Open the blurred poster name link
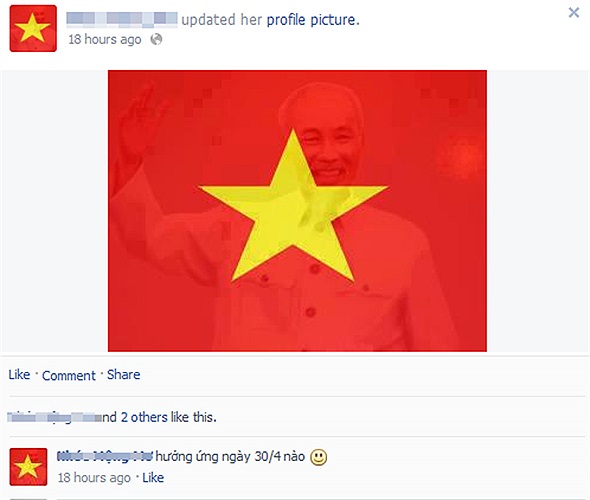590x500 pixels. [122, 20]
